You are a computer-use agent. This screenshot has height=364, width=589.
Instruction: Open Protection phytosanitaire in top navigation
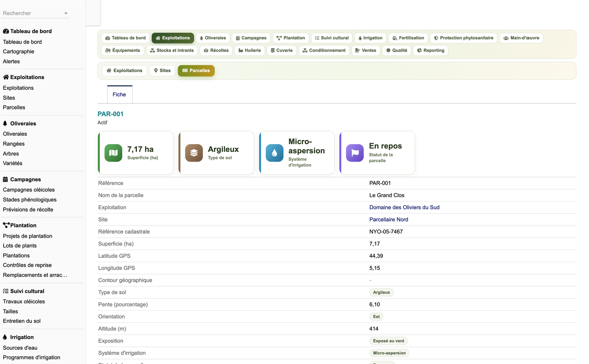tap(464, 38)
